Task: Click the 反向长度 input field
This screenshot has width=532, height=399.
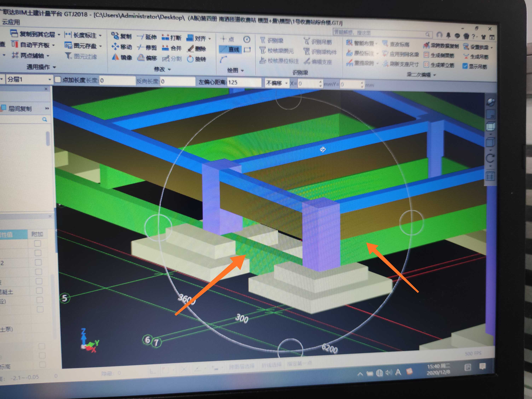Action: (178, 82)
